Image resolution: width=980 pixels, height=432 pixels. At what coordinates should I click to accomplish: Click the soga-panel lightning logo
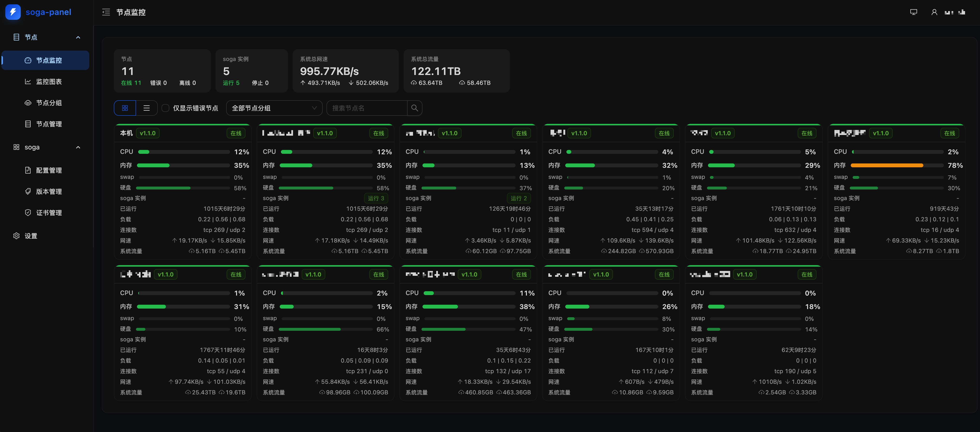point(13,12)
